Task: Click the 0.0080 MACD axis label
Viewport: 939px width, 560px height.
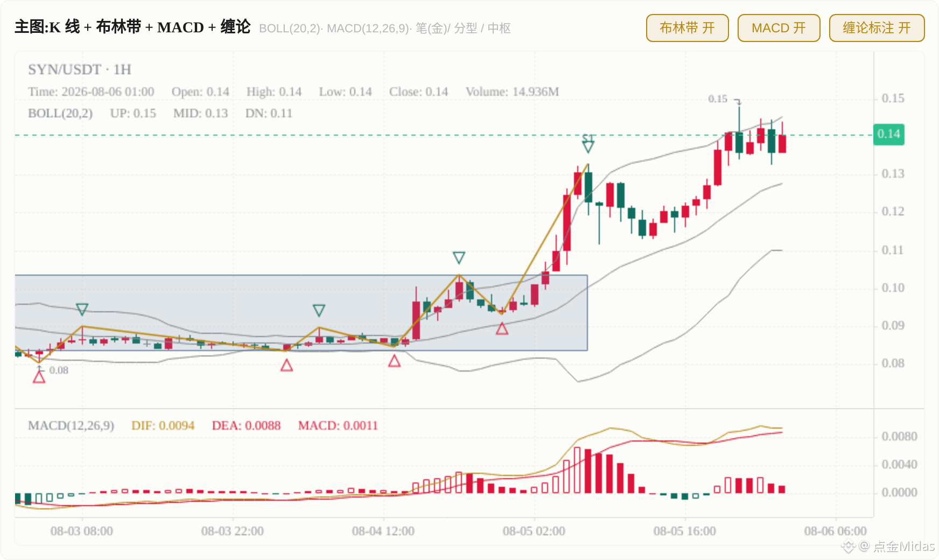Action: 899,437
